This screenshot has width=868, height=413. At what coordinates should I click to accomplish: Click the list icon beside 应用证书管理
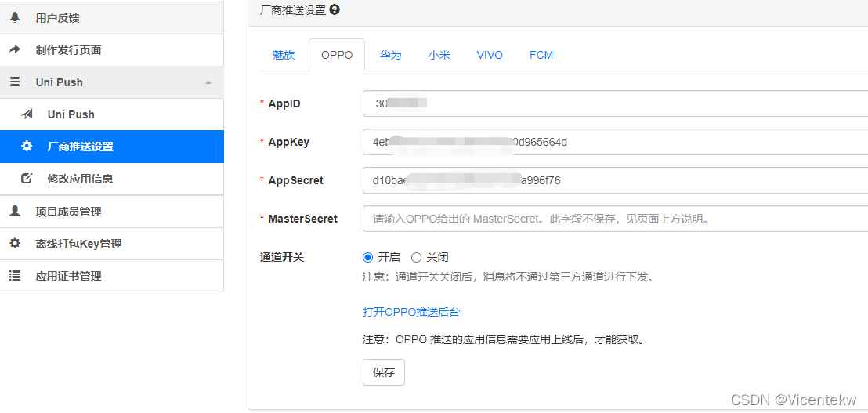tap(15, 275)
